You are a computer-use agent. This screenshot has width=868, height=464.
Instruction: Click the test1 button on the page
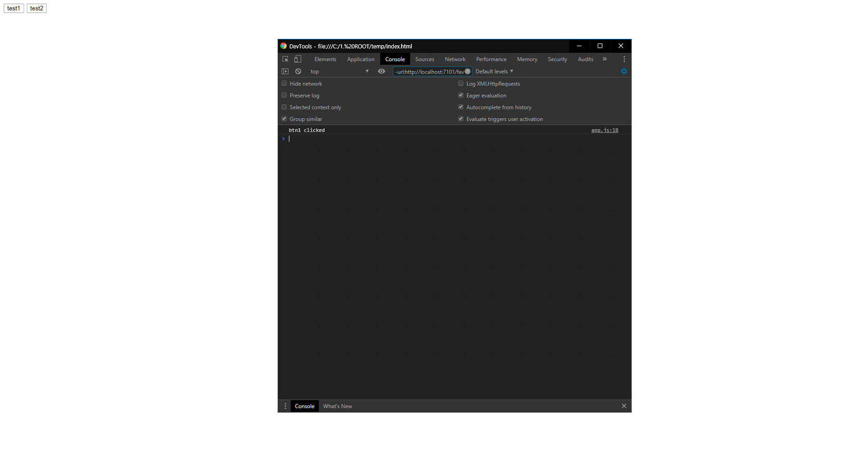[13, 8]
